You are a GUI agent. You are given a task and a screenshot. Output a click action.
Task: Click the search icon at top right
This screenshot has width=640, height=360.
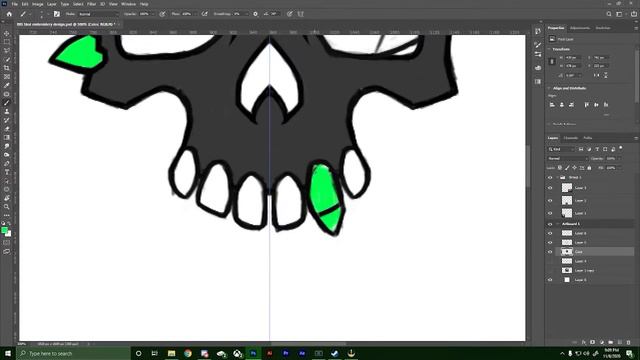[x=609, y=14]
